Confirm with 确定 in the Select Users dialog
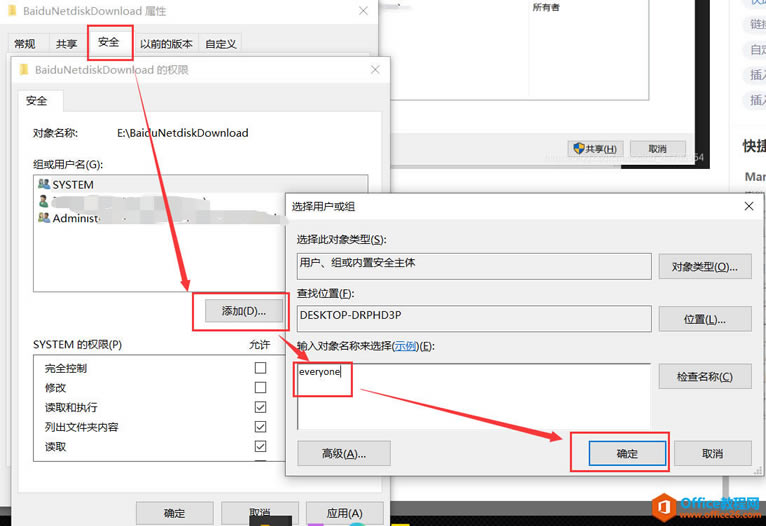Viewport: 766px width, 526px height. pos(627,454)
